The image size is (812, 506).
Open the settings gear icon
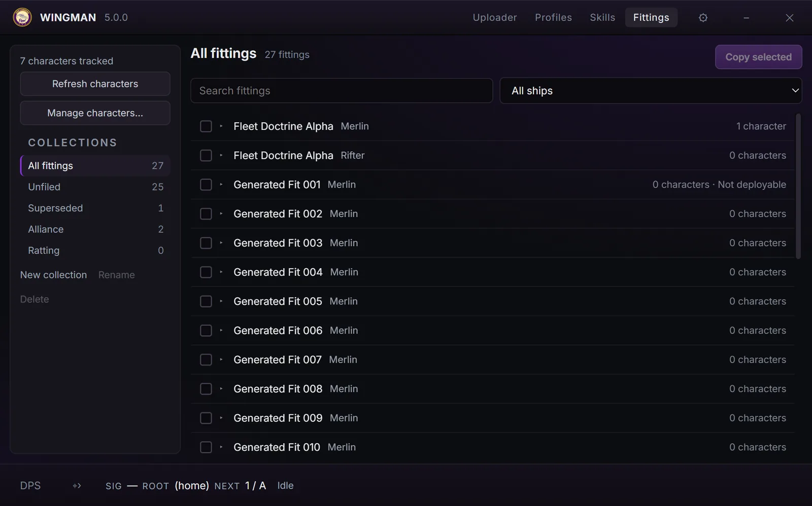click(x=703, y=18)
